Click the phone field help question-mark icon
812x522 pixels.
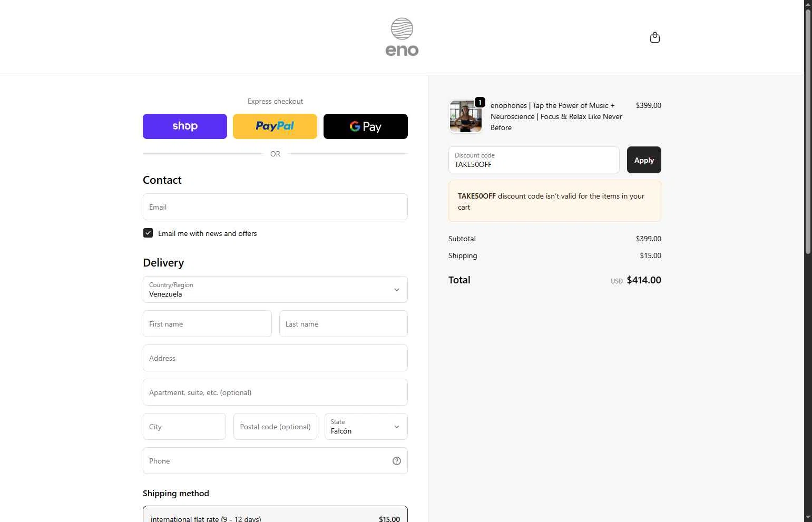pyautogui.click(x=397, y=461)
